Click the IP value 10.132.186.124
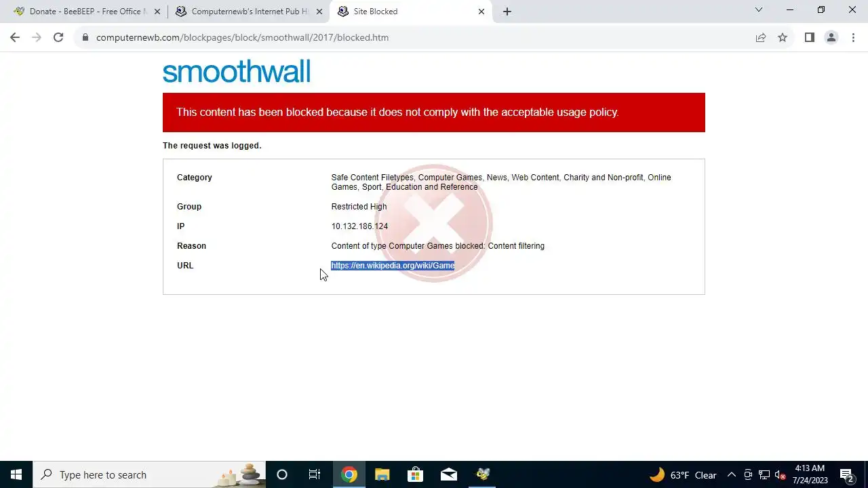 tap(359, 226)
